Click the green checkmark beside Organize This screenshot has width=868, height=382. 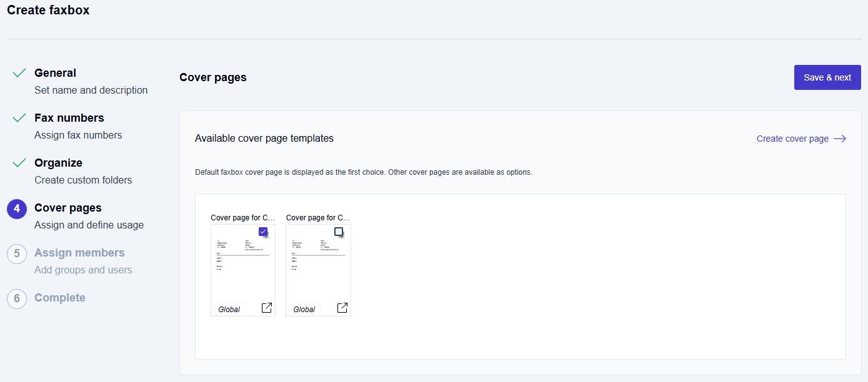point(19,163)
